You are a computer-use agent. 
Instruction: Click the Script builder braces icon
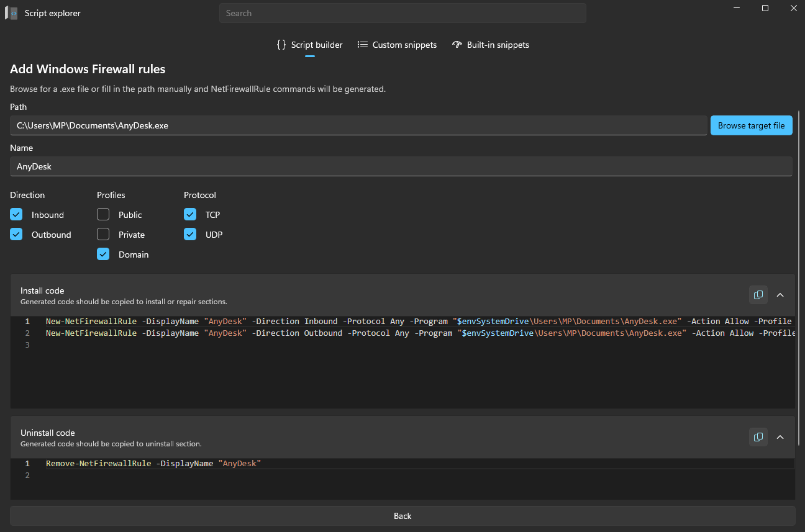coord(281,45)
